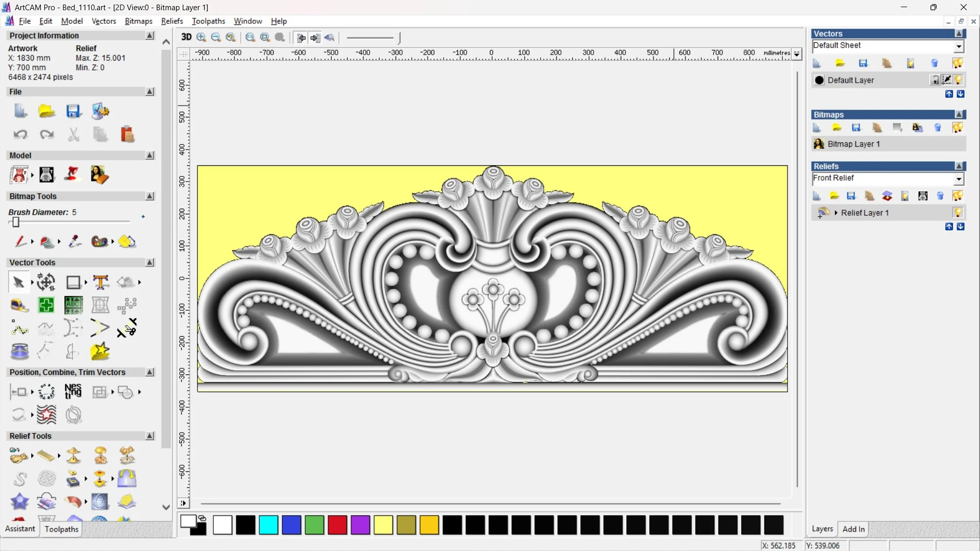The height and width of the screenshot is (551, 980).
Task: Open the Toolpaths menu
Action: pyautogui.click(x=208, y=21)
